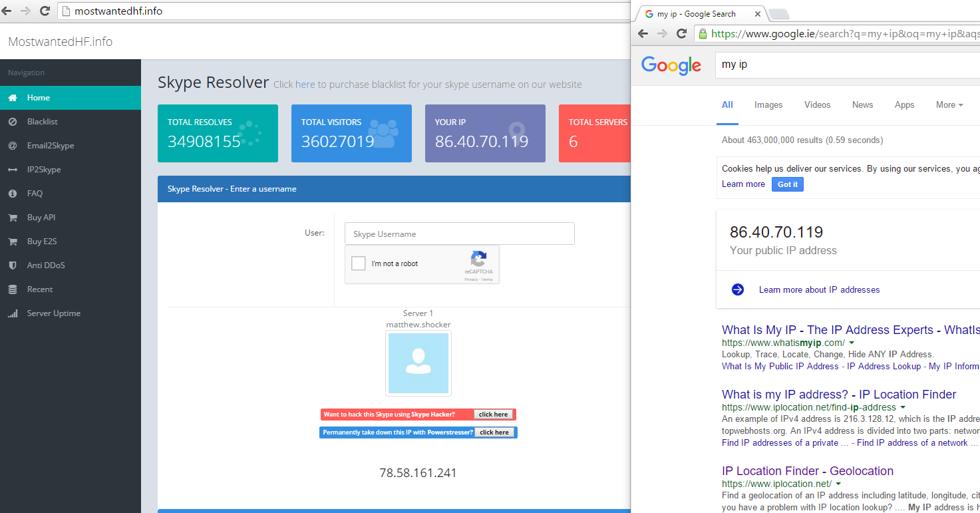Open 'Find IP addresses of a private' sublink

[780, 442]
